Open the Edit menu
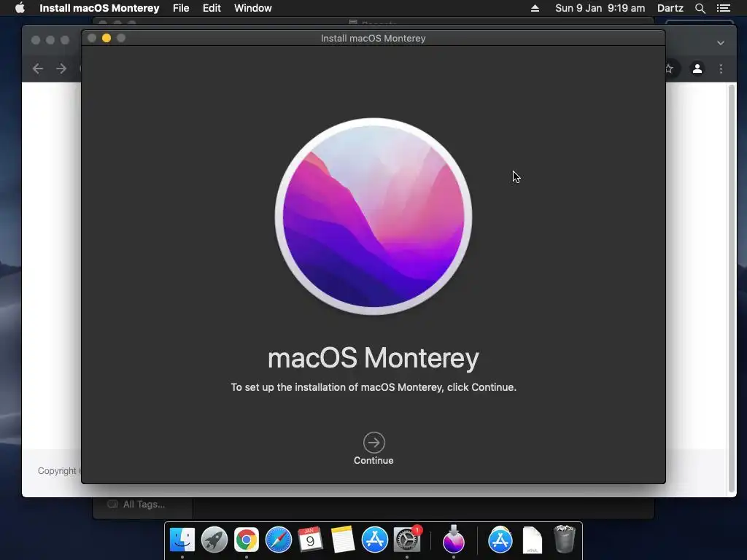 tap(212, 8)
